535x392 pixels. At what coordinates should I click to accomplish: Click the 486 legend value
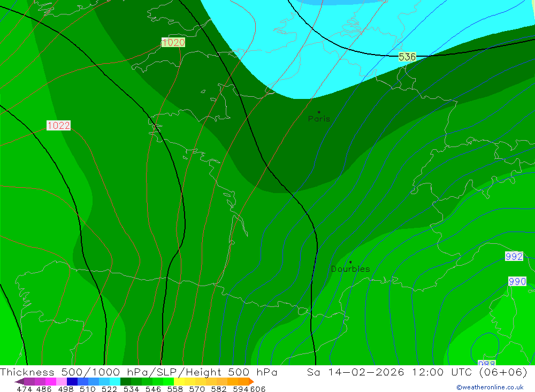click(43, 389)
